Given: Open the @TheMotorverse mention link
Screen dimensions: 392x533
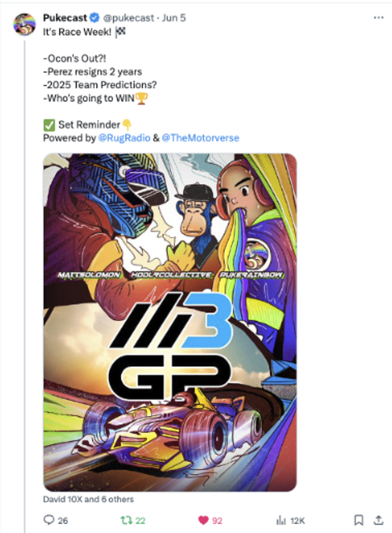Looking at the screenshot, I should [x=200, y=138].
